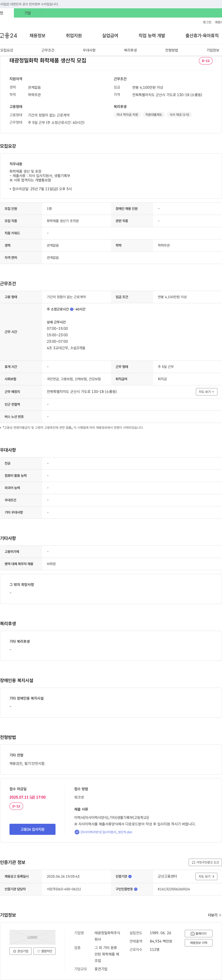
Task: Click the 자녀 학자금 지원 benefit tag
Action: coord(127,114)
